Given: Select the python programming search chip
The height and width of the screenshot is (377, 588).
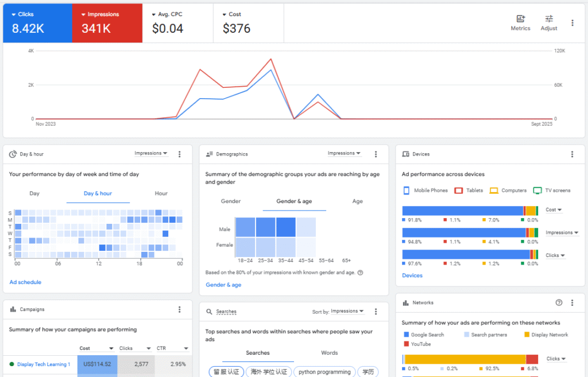Looking at the screenshot, I should (x=324, y=372).
